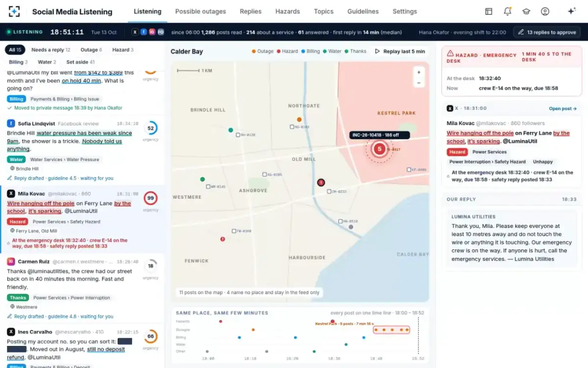Toggle Thanks in map legend
Image resolution: width=588 pixels, height=368 pixels.
click(x=355, y=51)
